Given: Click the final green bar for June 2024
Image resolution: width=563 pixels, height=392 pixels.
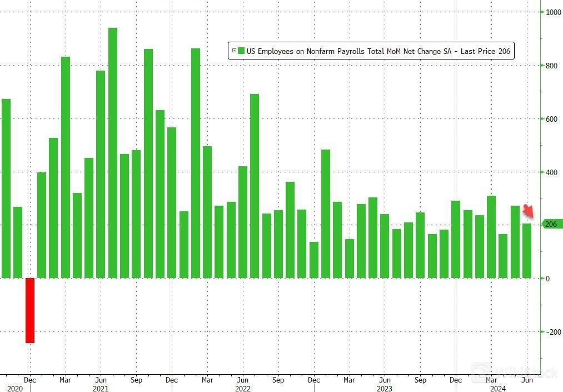Looking at the screenshot, I should (527, 250).
